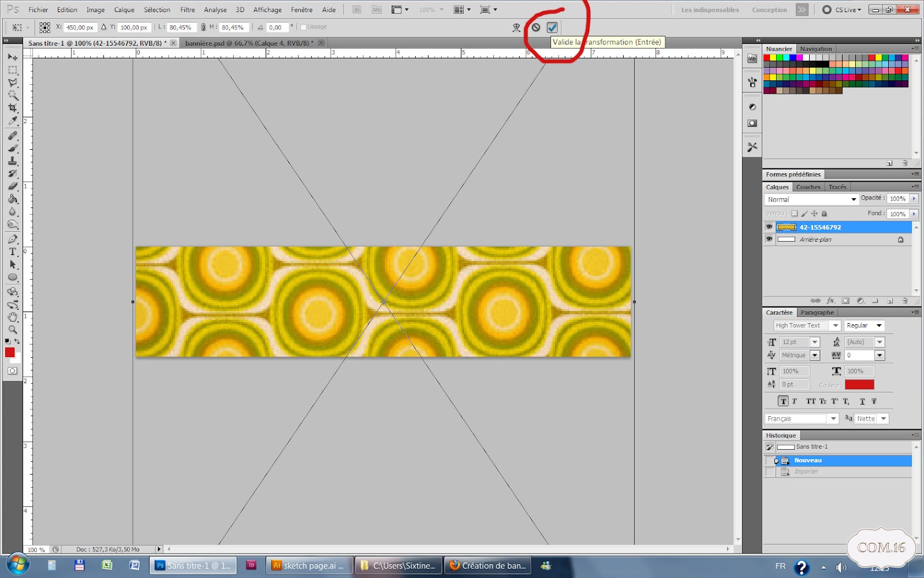This screenshot has width=924, height=578.
Task: Select the Zoom tool
Action: (x=12, y=329)
